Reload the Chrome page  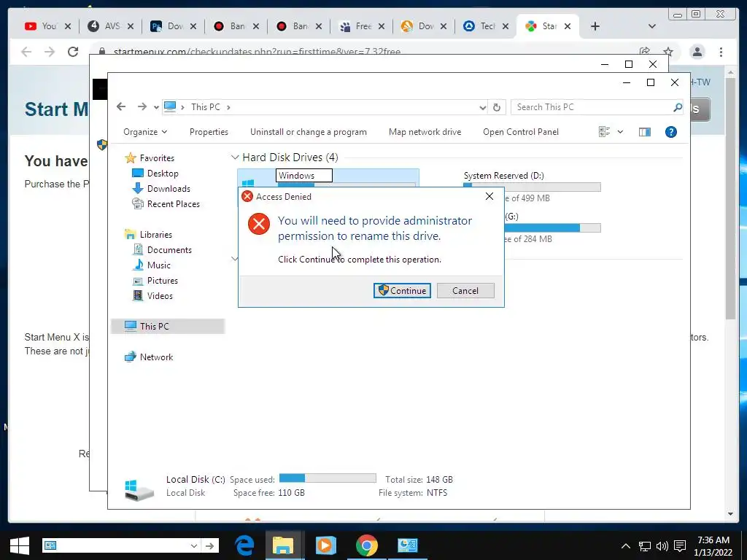click(73, 52)
